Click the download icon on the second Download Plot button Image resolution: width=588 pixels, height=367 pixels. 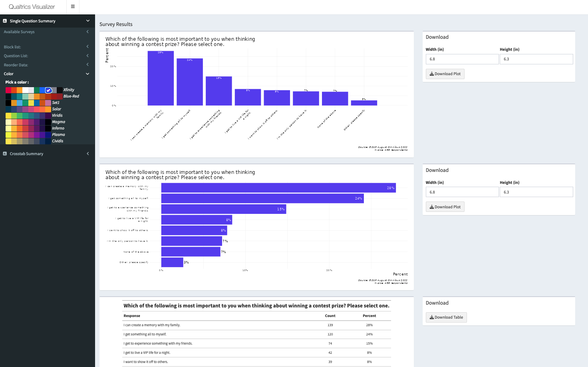coord(431,207)
